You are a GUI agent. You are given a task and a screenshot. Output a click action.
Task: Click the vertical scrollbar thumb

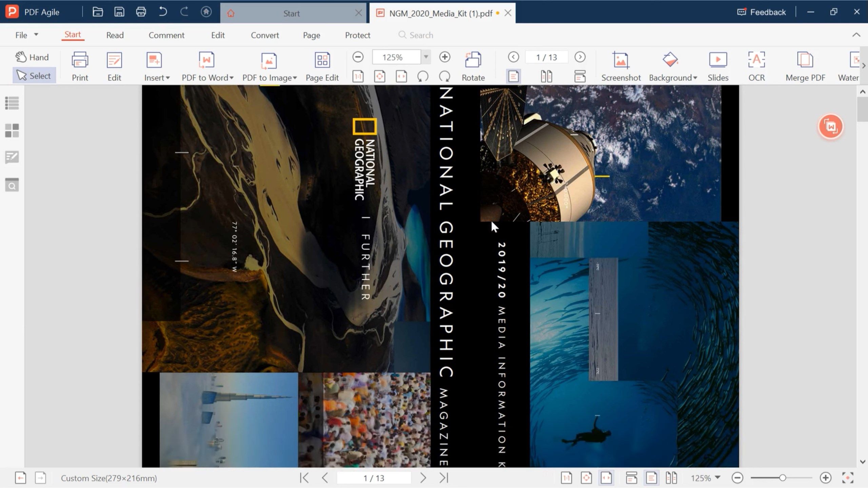tap(863, 109)
